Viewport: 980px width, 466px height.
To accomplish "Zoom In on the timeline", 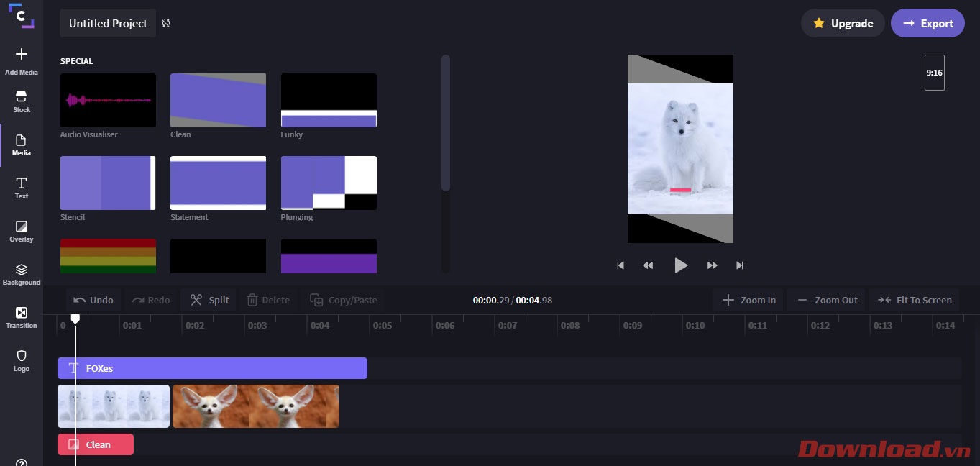I will pyautogui.click(x=748, y=300).
